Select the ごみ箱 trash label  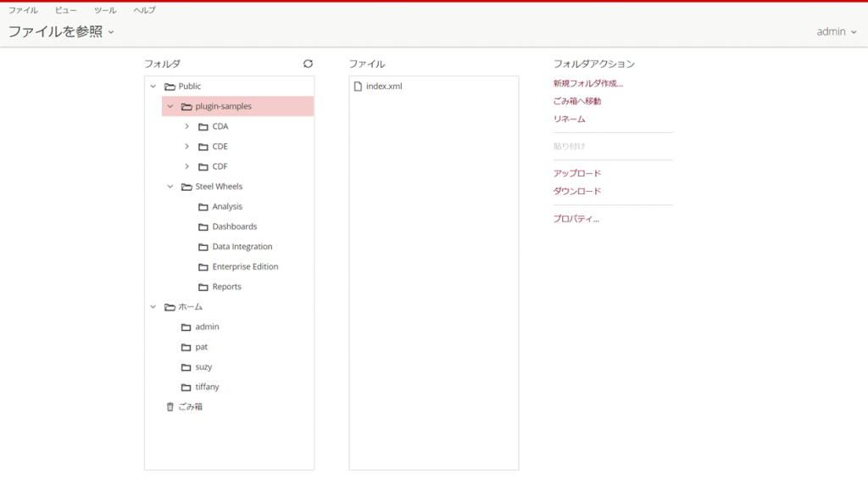tap(190, 406)
